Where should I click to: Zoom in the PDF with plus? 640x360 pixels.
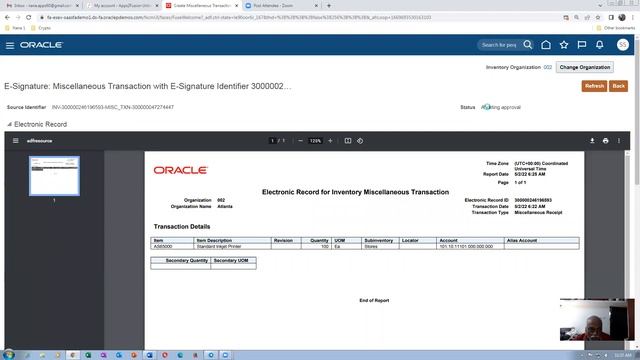click(x=330, y=141)
